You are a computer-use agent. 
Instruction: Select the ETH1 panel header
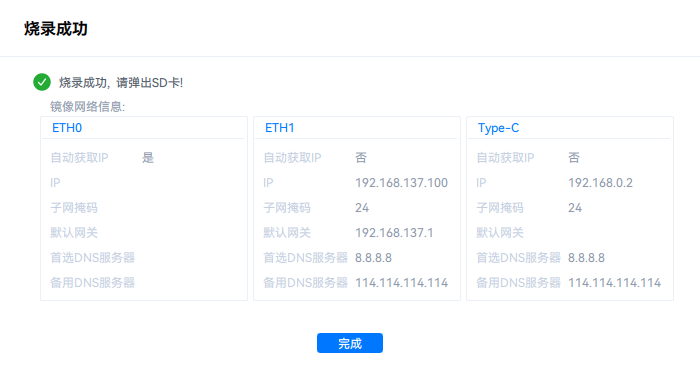click(x=279, y=128)
